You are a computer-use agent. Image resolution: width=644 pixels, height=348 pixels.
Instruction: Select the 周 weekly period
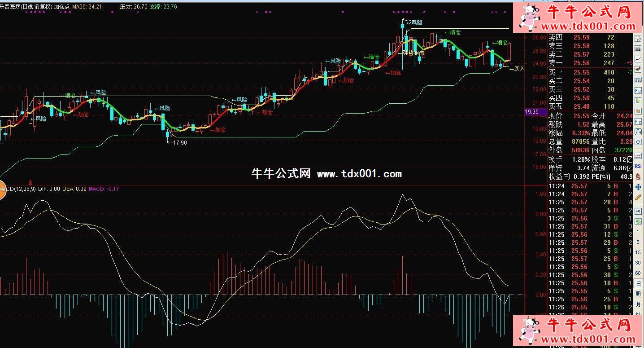point(638,294)
